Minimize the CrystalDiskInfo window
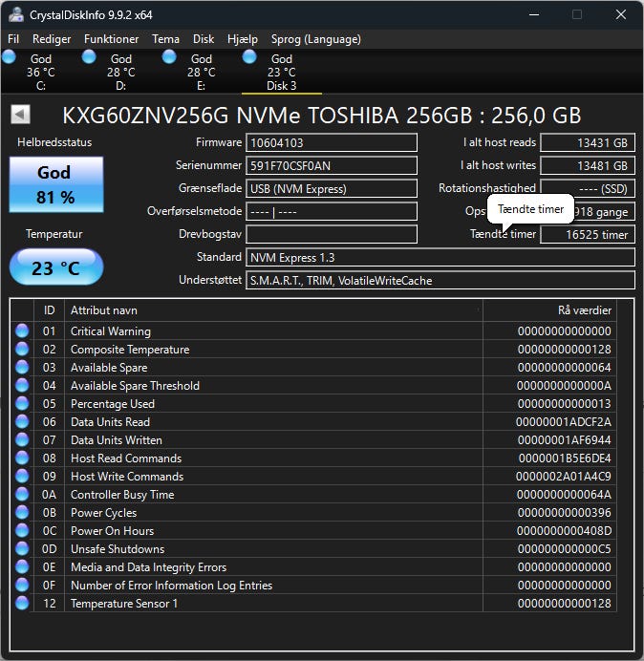The image size is (644, 661). [534, 14]
